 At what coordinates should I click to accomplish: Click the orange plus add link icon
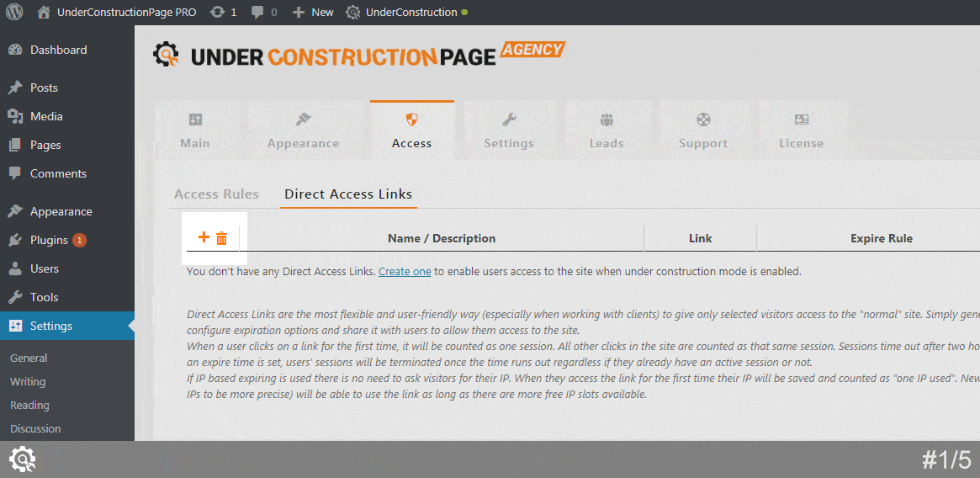point(203,238)
